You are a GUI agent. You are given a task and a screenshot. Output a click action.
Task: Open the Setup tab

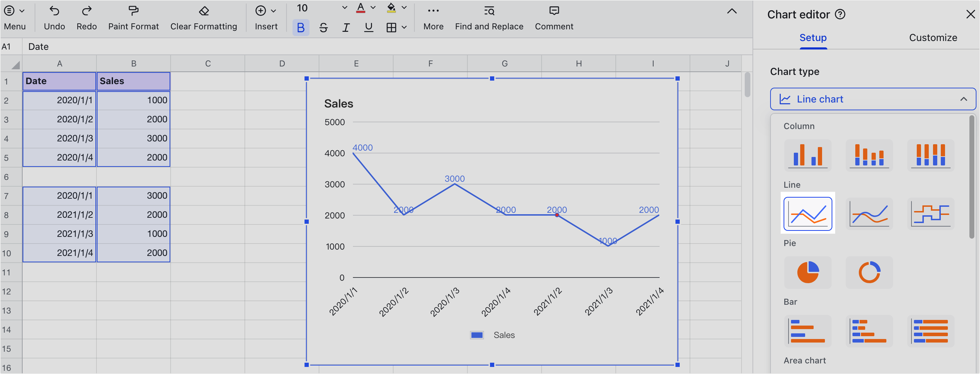813,38
